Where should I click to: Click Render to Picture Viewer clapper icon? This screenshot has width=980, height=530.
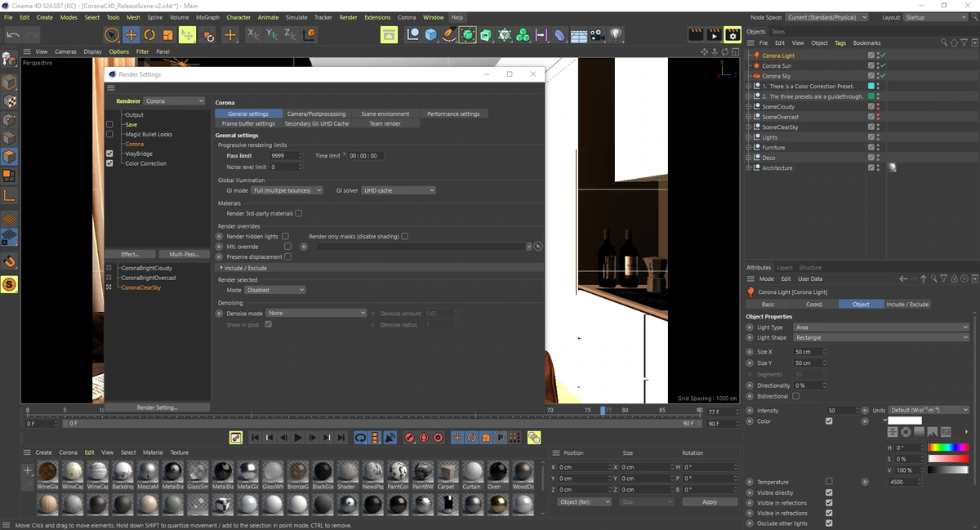[714, 34]
